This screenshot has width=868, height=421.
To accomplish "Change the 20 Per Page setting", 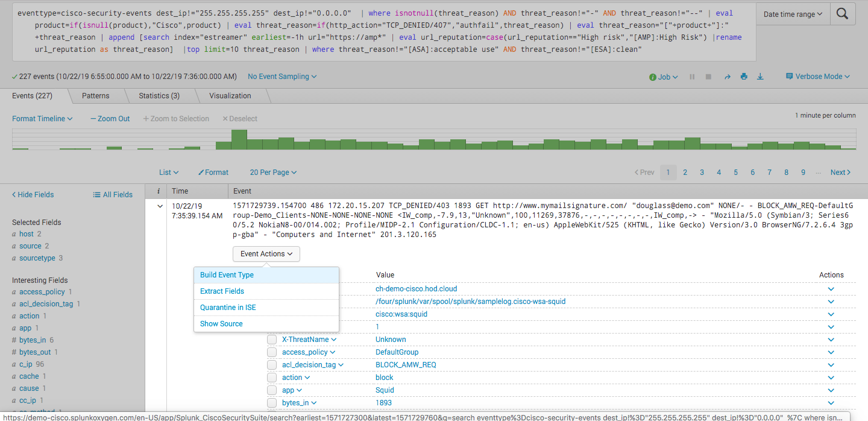I will (x=273, y=173).
